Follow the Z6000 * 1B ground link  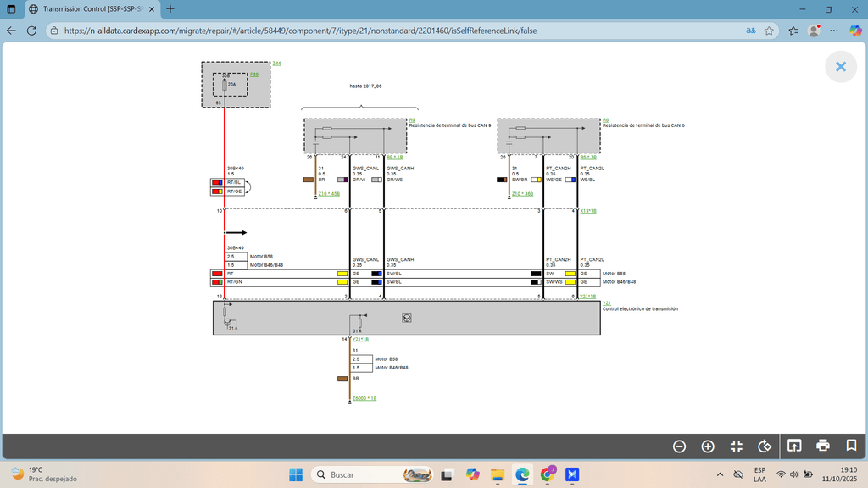click(364, 397)
